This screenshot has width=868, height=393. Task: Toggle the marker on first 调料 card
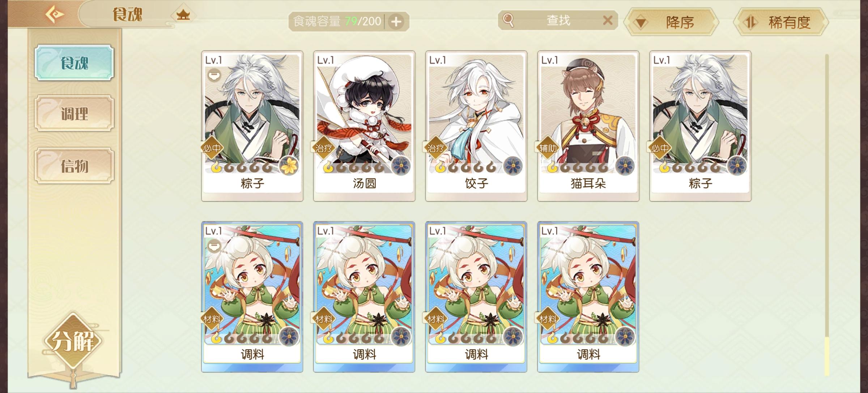point(214,246)
